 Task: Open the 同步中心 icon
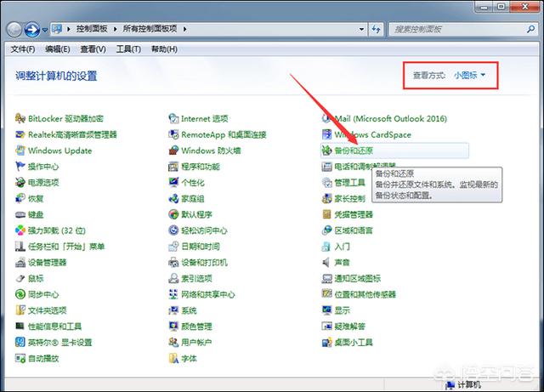point(20,294)
